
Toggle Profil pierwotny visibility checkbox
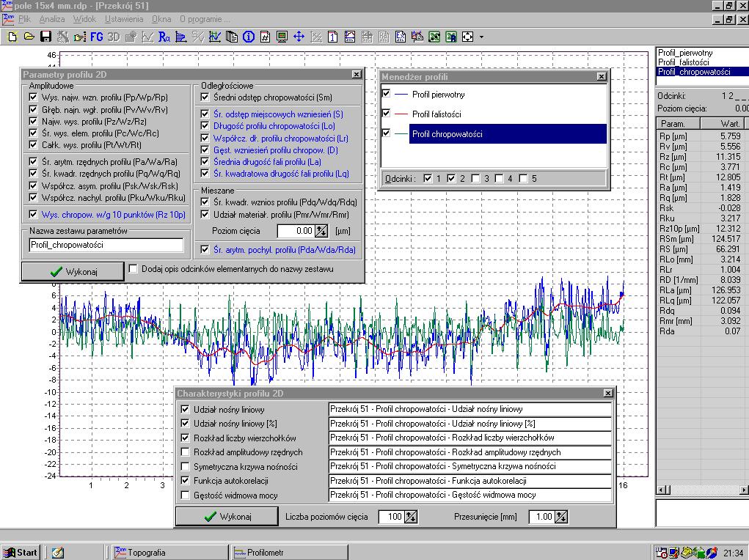tap(387, 94)
